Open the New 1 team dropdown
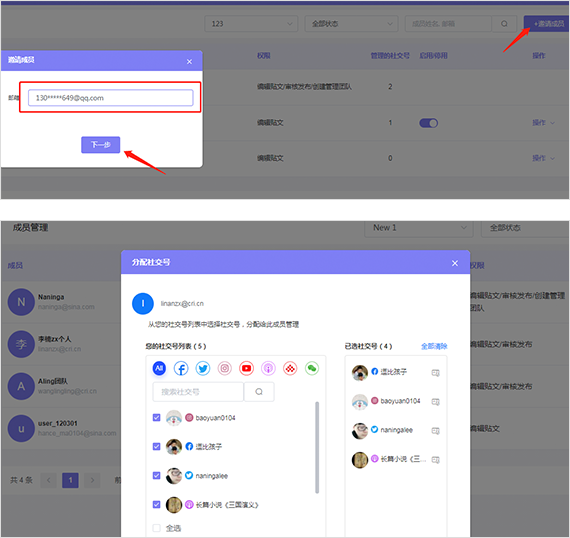 pyautogui.click(x=419, y=228)
